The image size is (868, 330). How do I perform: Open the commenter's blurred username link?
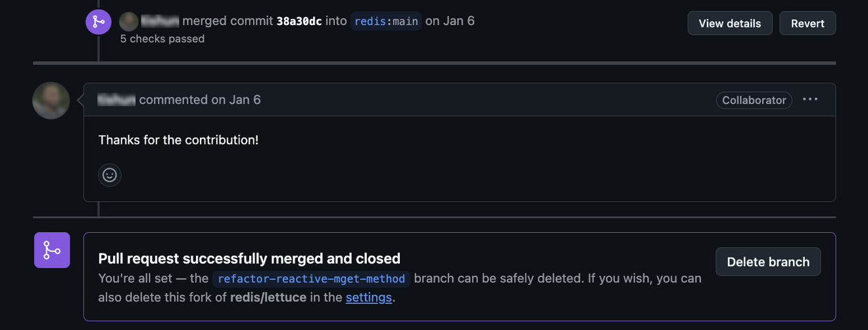coord(116,100)
